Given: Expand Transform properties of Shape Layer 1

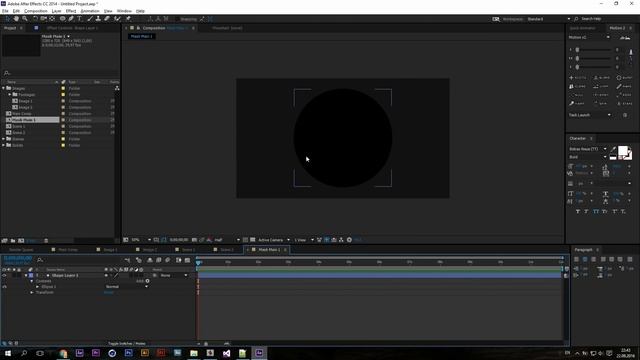Looking at the screenshot, I should tap(32, 292).
